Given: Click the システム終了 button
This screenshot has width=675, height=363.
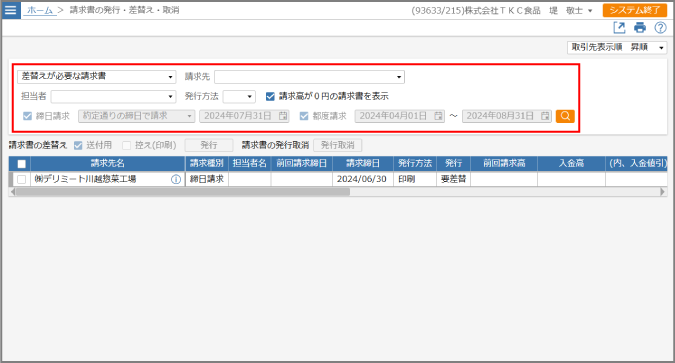Looking at the screenshot, I should click(635, 10).
